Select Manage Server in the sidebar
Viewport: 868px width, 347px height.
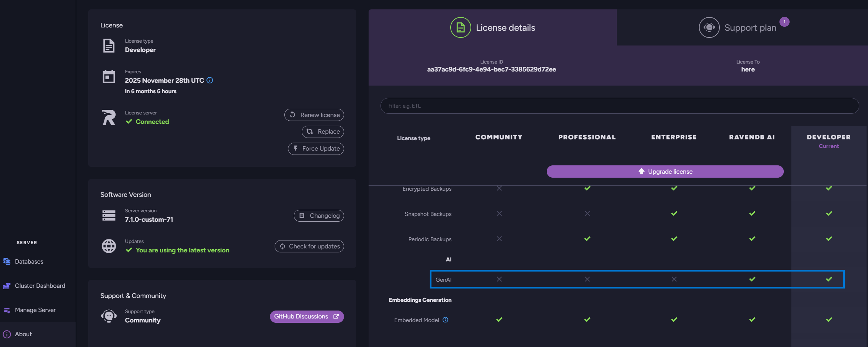click(35, 310)
